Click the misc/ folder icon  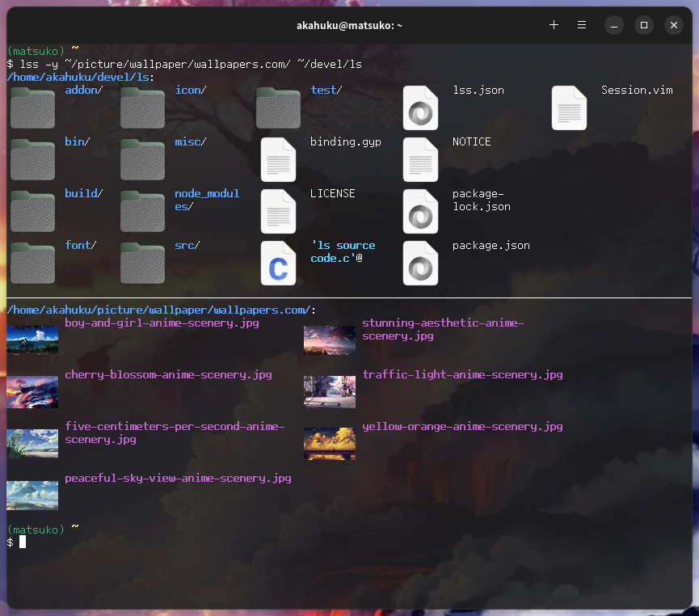143,160
